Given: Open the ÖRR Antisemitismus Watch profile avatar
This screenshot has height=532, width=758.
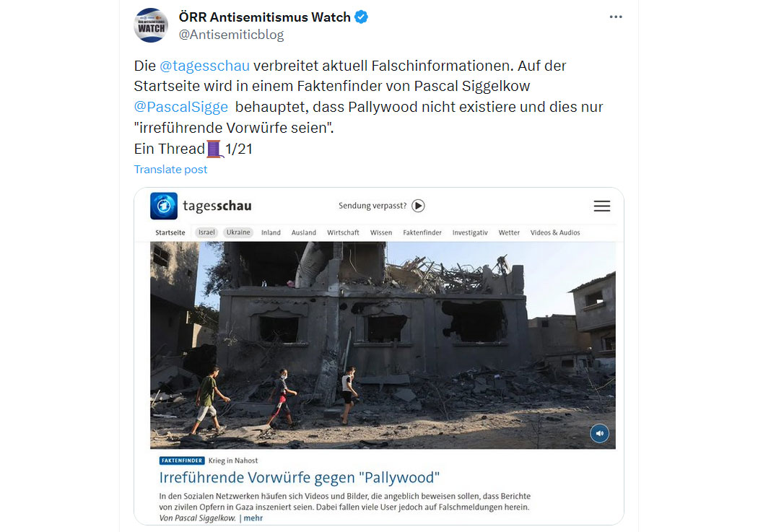Looking at the screenshot, I should click(152, 25).
